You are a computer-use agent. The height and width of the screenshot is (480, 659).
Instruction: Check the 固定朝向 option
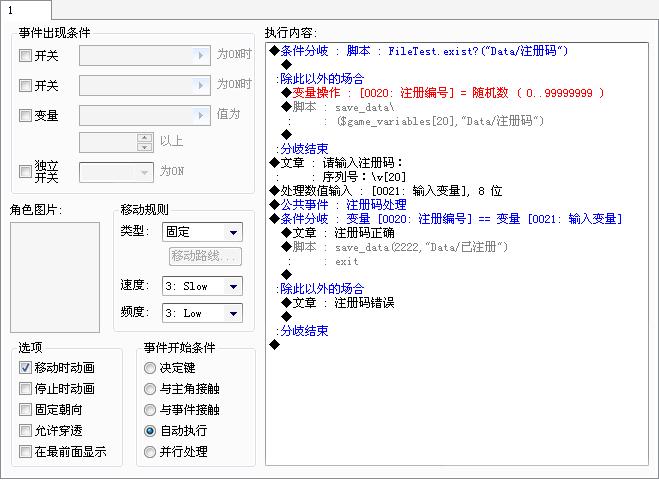click(x=25, y=410)
